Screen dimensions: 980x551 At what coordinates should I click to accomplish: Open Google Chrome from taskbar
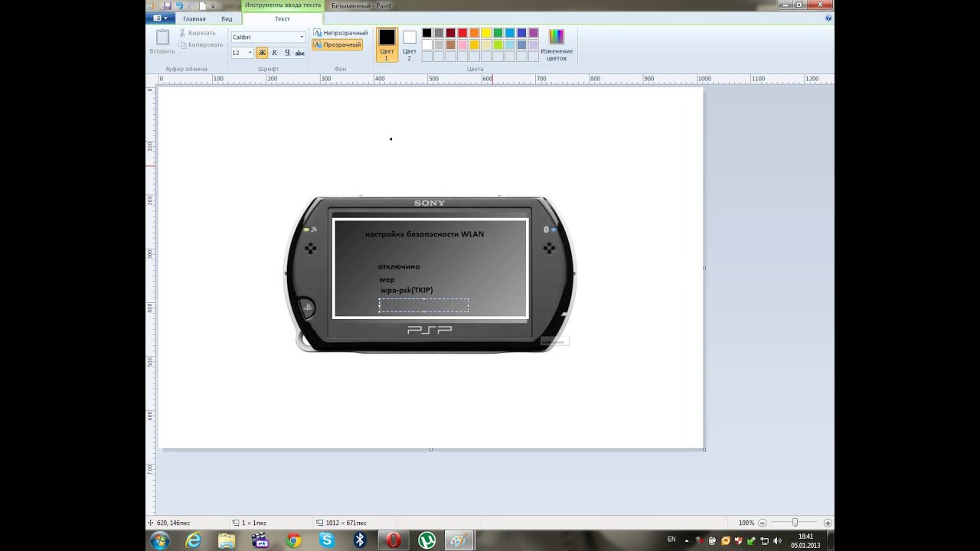coord(293,540)
